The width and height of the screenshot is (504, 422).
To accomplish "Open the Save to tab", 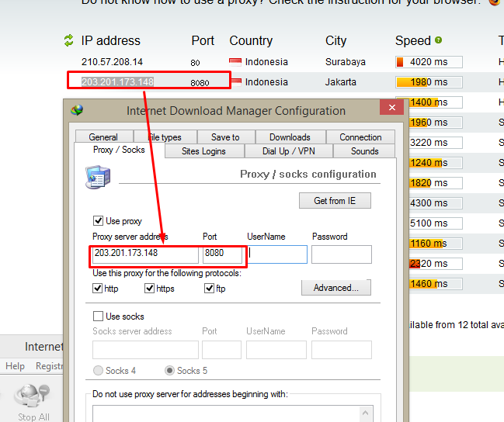I will click(x=226, y=137).
